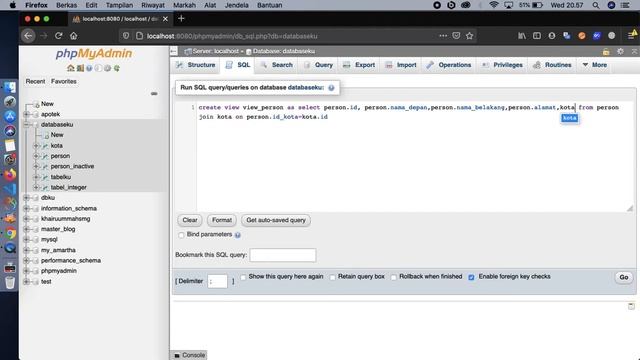Open the Privileges tab
This screenshot has width=640, height=360.
[x=502, y=65]
